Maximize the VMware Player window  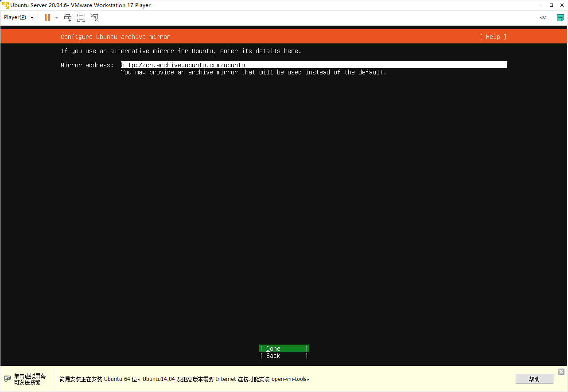pyautogui.click(x=551, y=5)
